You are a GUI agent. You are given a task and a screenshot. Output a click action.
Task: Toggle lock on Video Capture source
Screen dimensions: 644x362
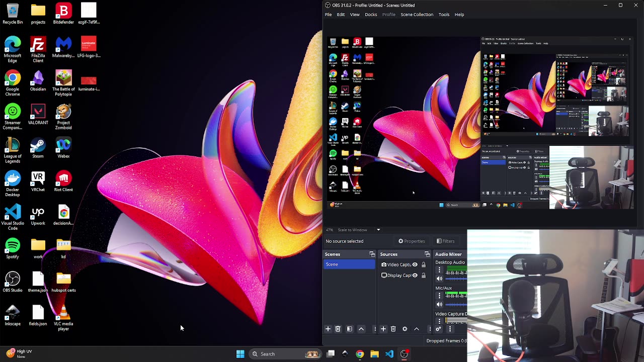(x=424, y=264)
